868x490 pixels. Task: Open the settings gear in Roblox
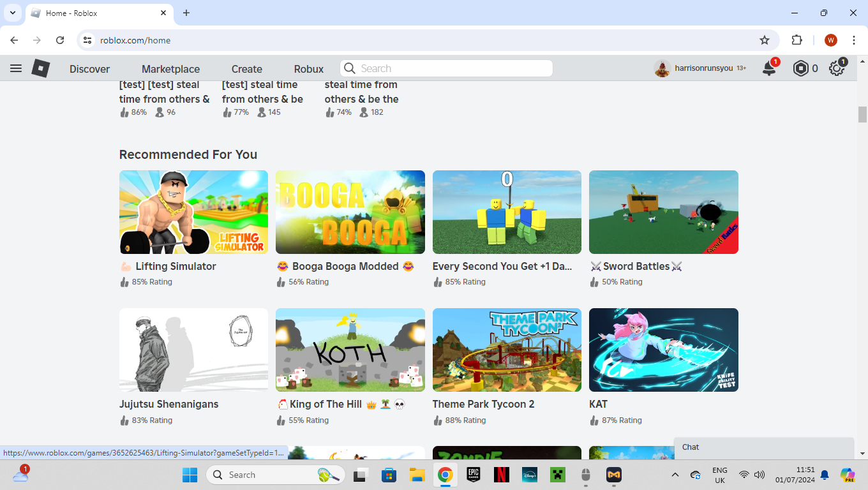(836, 68)
